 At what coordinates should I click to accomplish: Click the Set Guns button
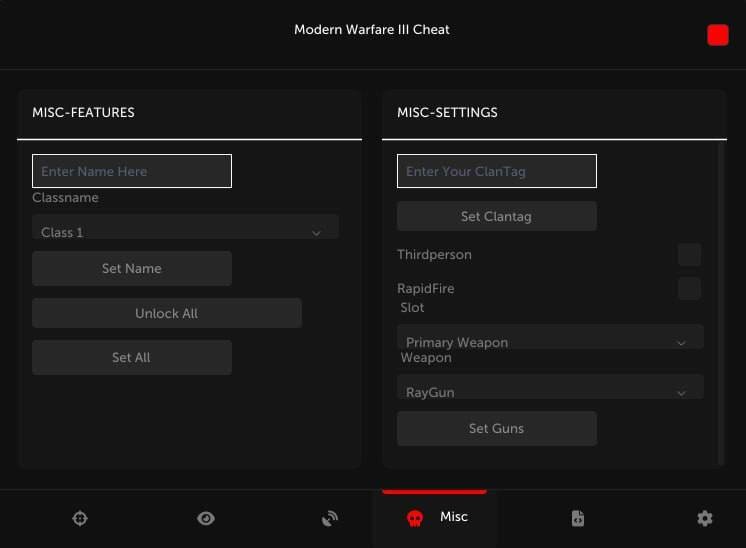pyautogui.click(x=497, y=429)
